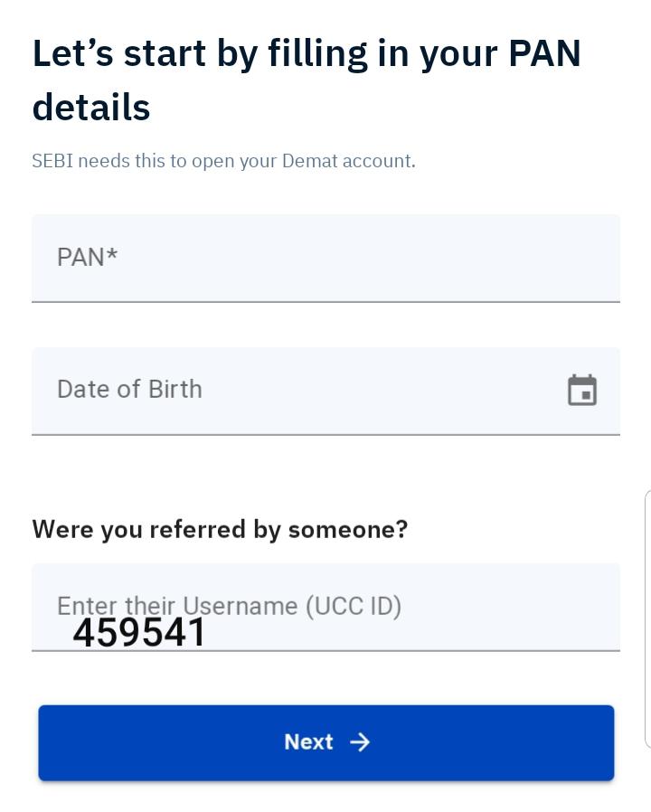The image size is (651, 812).
Task: Click the word 'Next' on the button
Action: pos(308,742)
